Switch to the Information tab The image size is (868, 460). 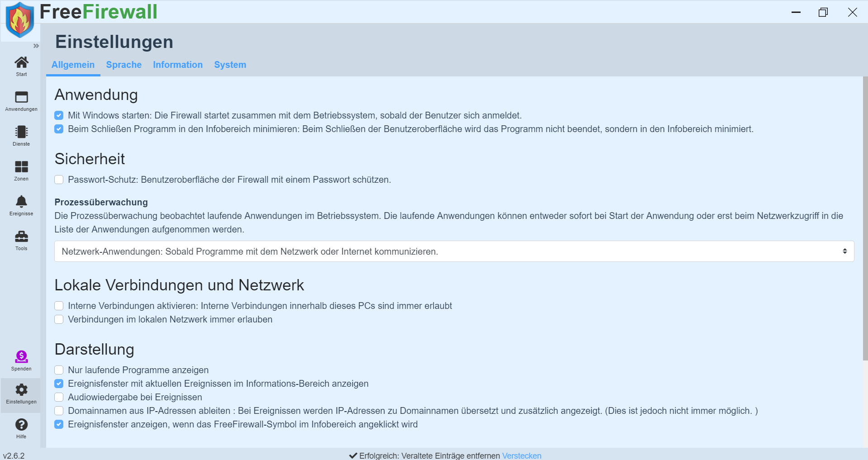(x=178, y=65)
